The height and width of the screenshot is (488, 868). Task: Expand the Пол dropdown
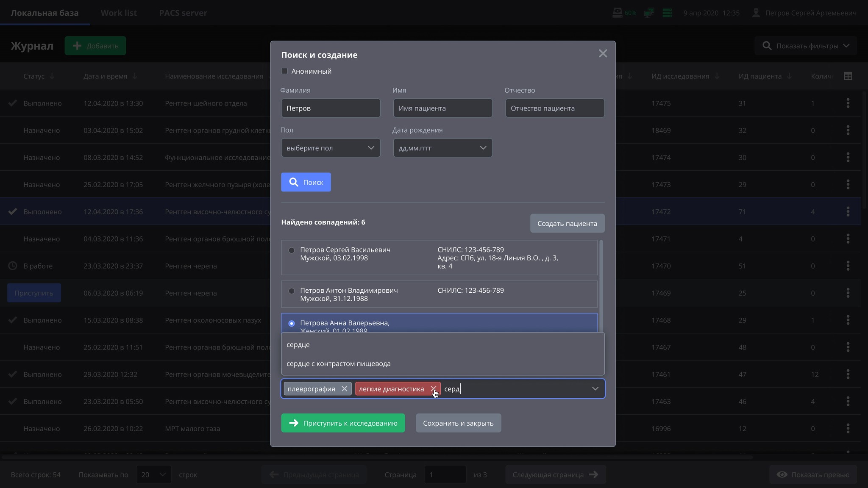click(331, 148)
